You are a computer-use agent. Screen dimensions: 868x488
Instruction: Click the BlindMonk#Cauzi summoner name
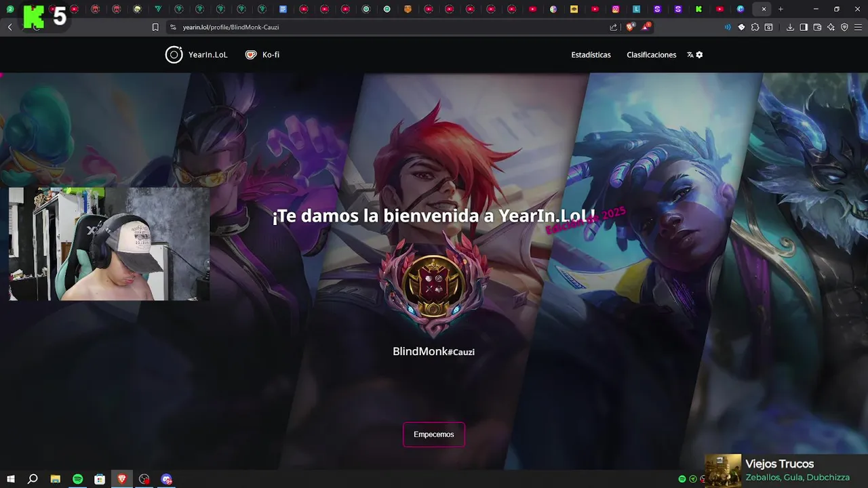pyautogui.click(x=434, y=352)
